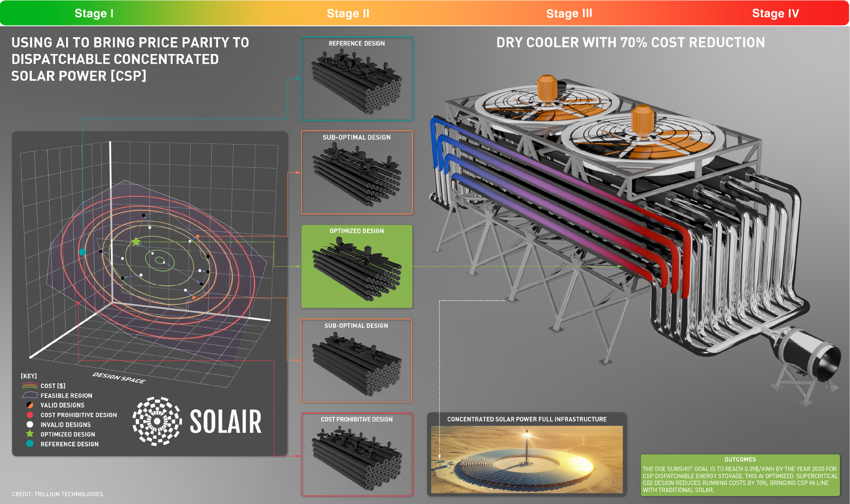Click the DESIGN SPACE axis label

coord(119,378)
